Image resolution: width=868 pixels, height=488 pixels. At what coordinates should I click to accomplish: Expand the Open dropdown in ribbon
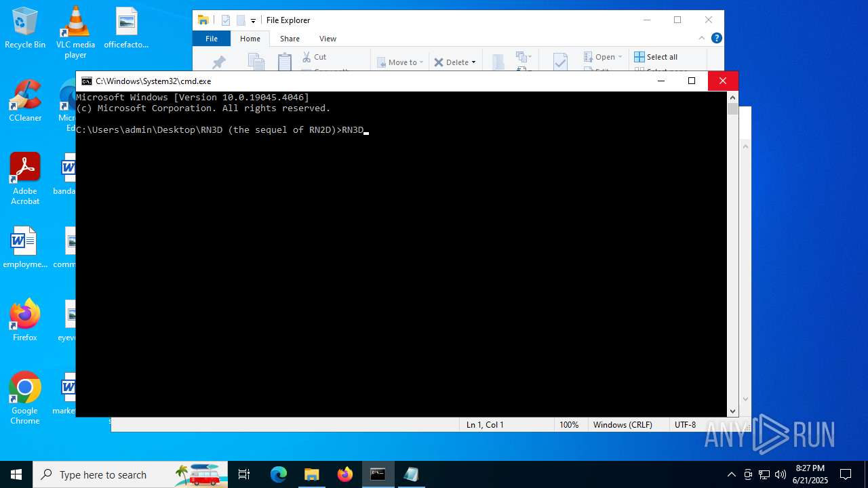coord(620,57)
